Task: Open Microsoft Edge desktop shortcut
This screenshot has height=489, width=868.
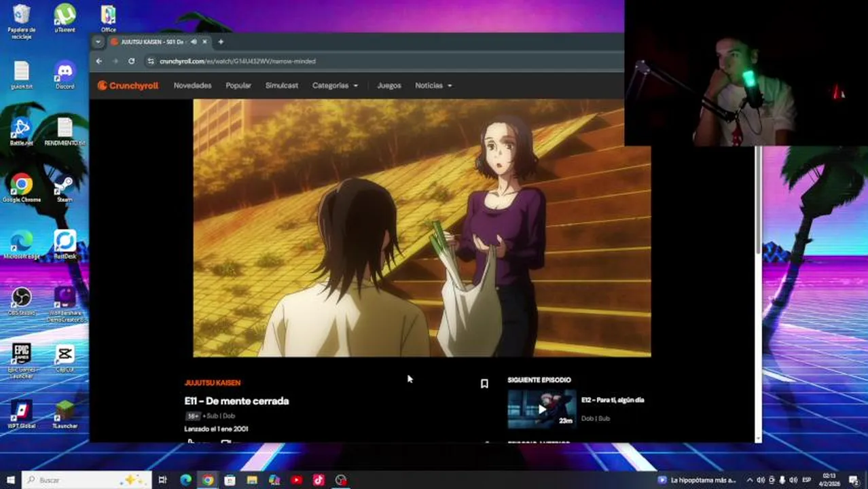Action: (x=22, y=244)
